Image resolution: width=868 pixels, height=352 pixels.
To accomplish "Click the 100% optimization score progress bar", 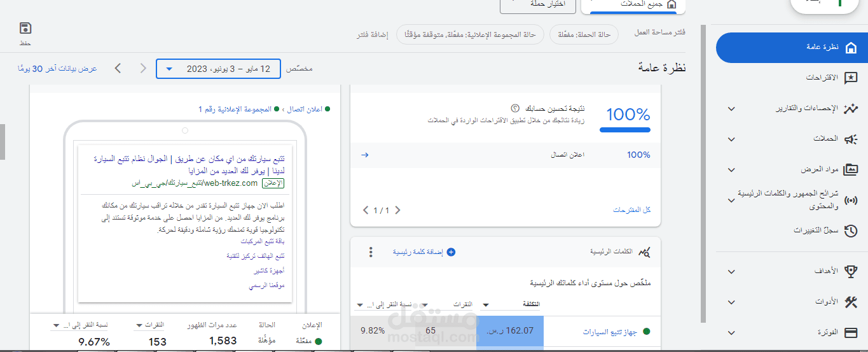I will [625, 130].
